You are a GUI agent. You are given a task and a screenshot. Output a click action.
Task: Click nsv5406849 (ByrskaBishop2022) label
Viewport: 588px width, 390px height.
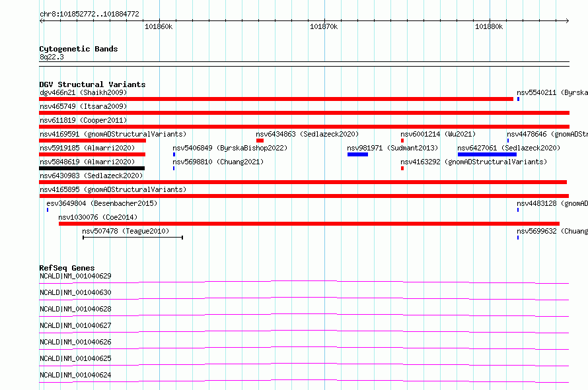(x=230, y=148)
